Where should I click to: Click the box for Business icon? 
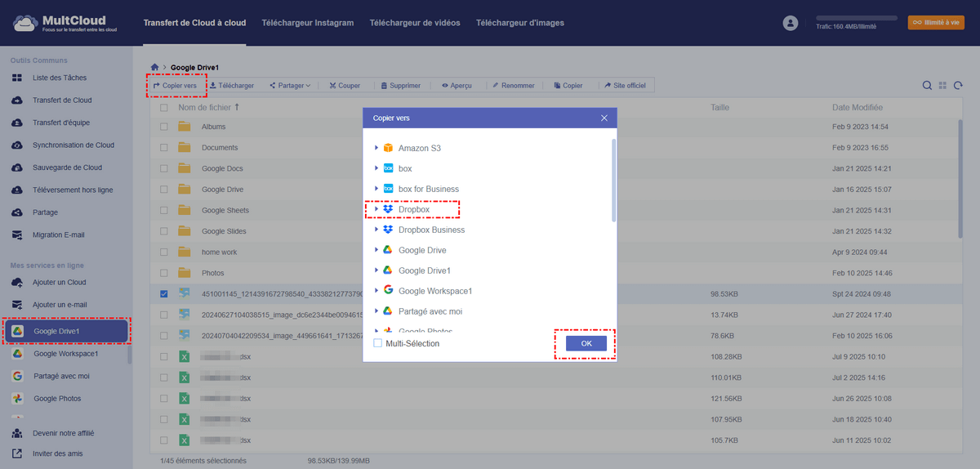tap(388, 189)
